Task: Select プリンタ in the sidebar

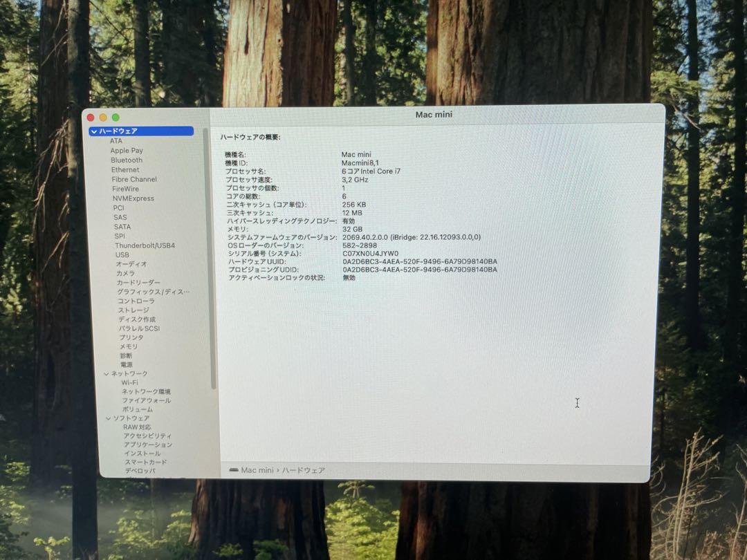Action: (x=131, y=337)
